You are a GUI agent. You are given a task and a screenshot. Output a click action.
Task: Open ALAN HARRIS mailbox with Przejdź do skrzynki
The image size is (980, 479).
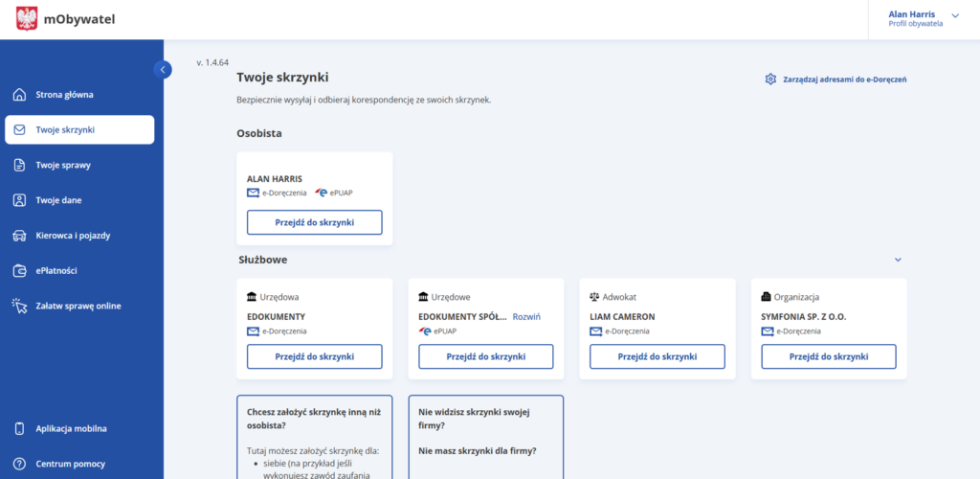[314, 222]
